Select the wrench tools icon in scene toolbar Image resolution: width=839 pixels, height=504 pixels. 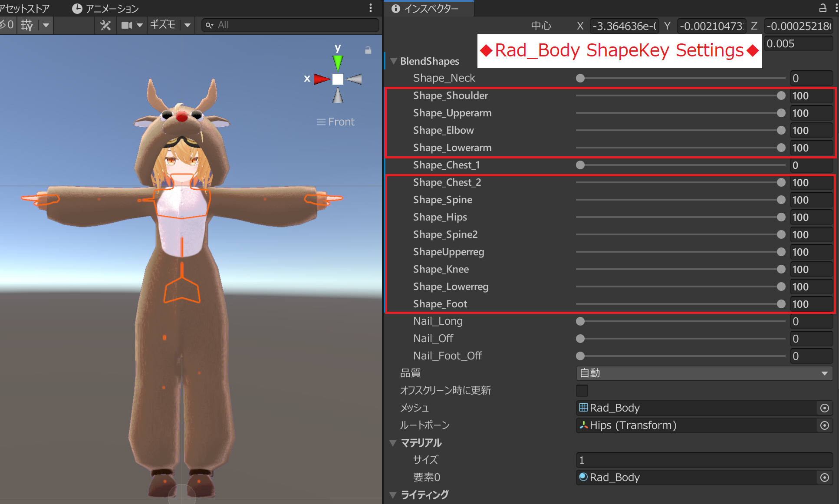(x=105, y=25)
